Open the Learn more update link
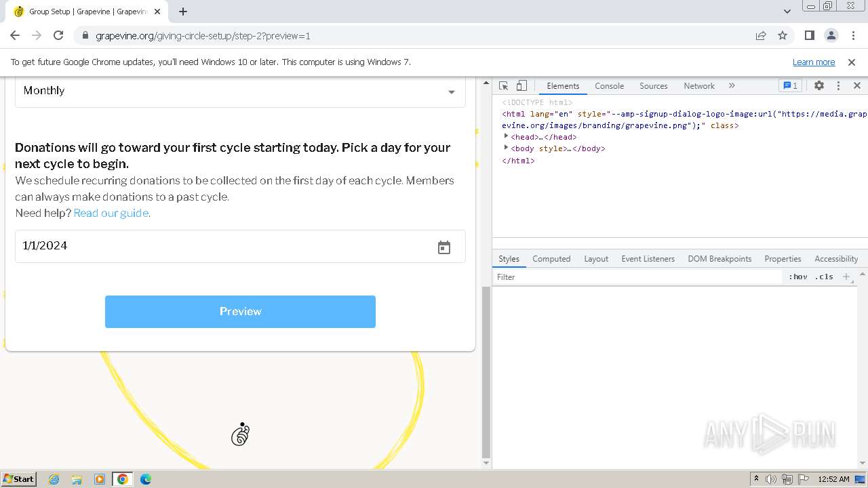 tap(814, 62)
